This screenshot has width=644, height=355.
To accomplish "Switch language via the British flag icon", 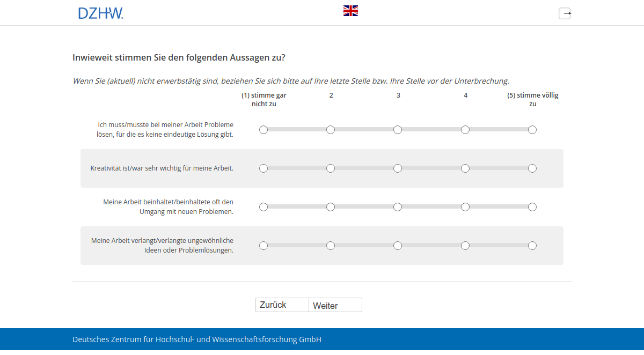I will (x=350, y=10).
